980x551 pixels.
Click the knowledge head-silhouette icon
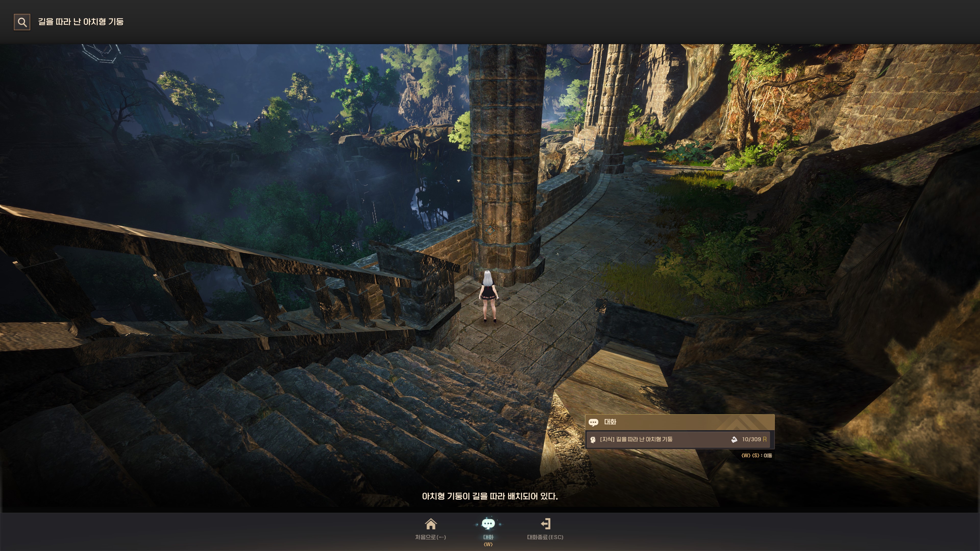[593, 440]
